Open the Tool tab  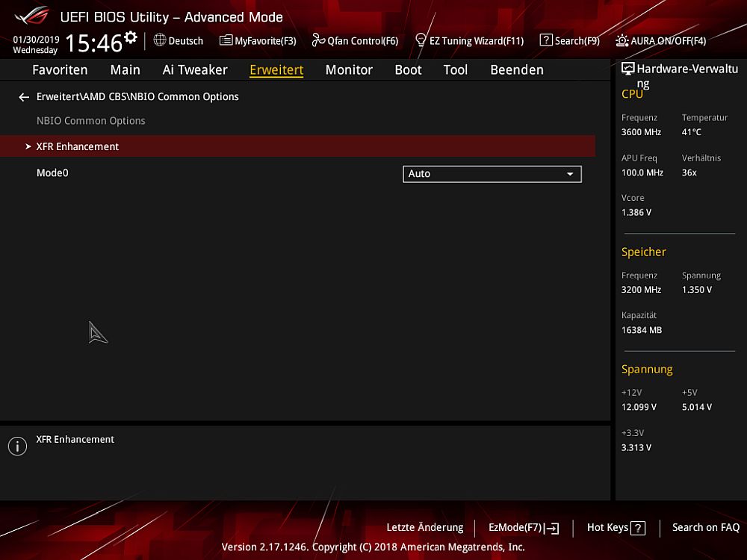click(456, 70)
